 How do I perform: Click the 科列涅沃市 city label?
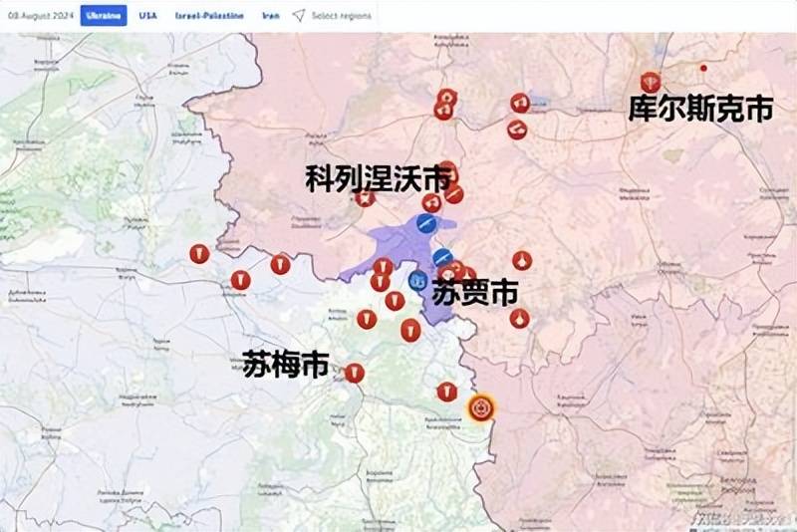coord(379,178)
